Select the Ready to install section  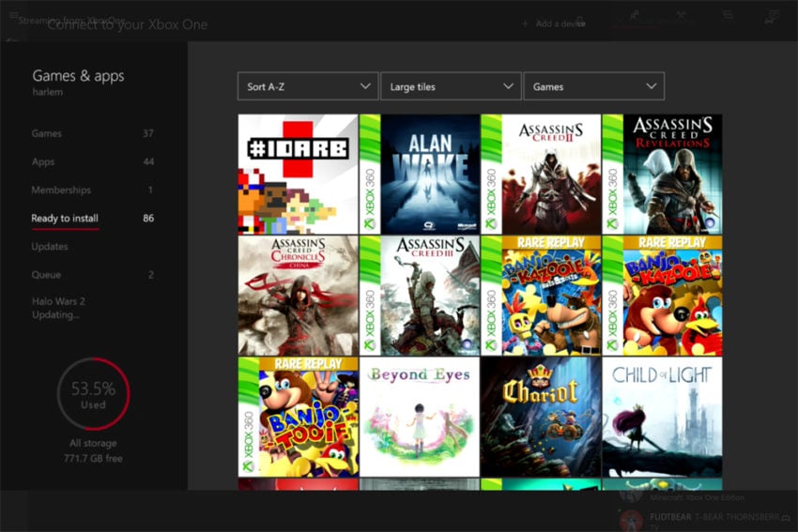coord(92,219)
